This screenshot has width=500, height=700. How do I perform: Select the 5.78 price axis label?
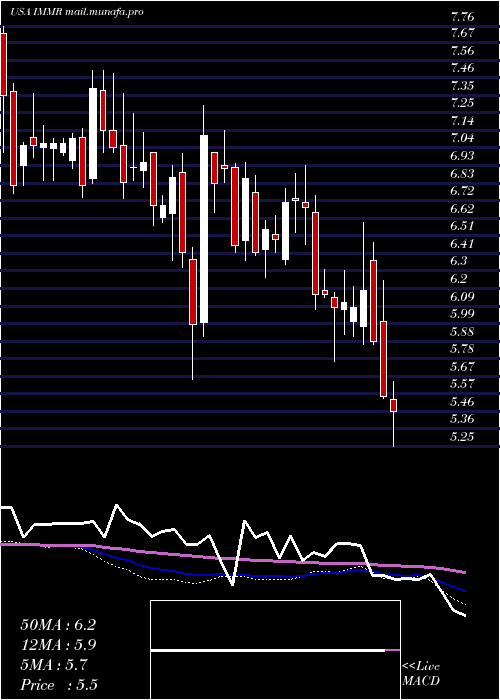[x=462, y=349]
